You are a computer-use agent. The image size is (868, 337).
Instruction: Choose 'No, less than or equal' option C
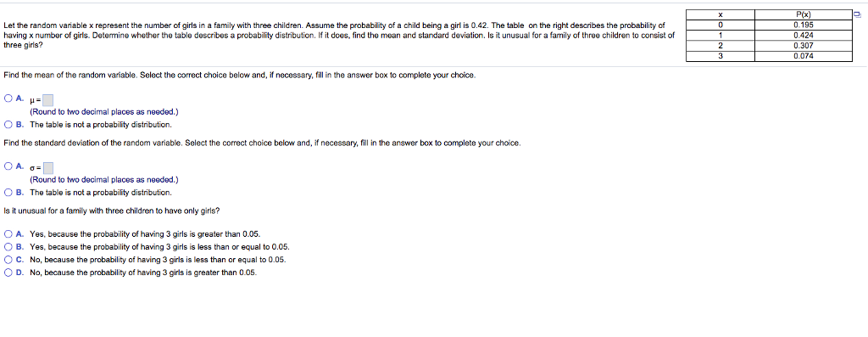pos(8,260)
